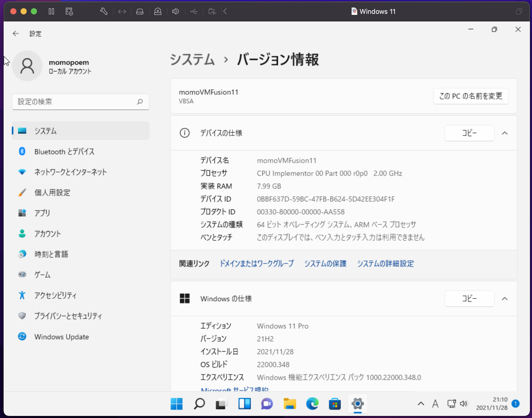This screenshot has width=532, height=418.
Task: Pause the VM using toolbar pause icon
Action: pyautogui.click(x=51, y=11)
